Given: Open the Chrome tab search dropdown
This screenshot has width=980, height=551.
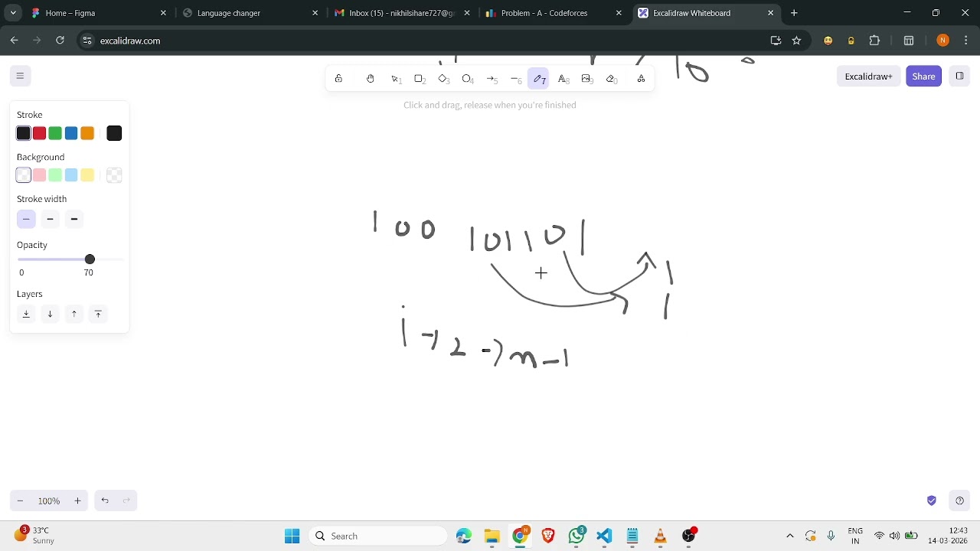Looking at the screenshot, I should point(13,13).
